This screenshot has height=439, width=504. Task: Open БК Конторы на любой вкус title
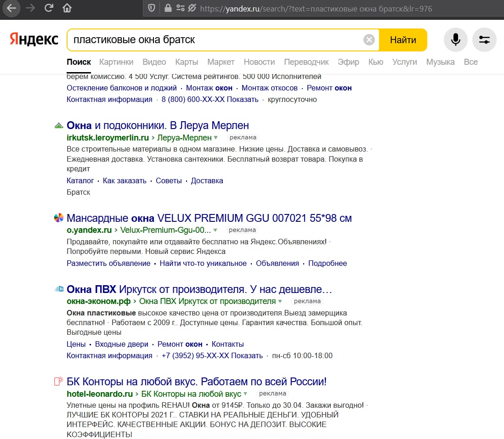pos(196,382)
